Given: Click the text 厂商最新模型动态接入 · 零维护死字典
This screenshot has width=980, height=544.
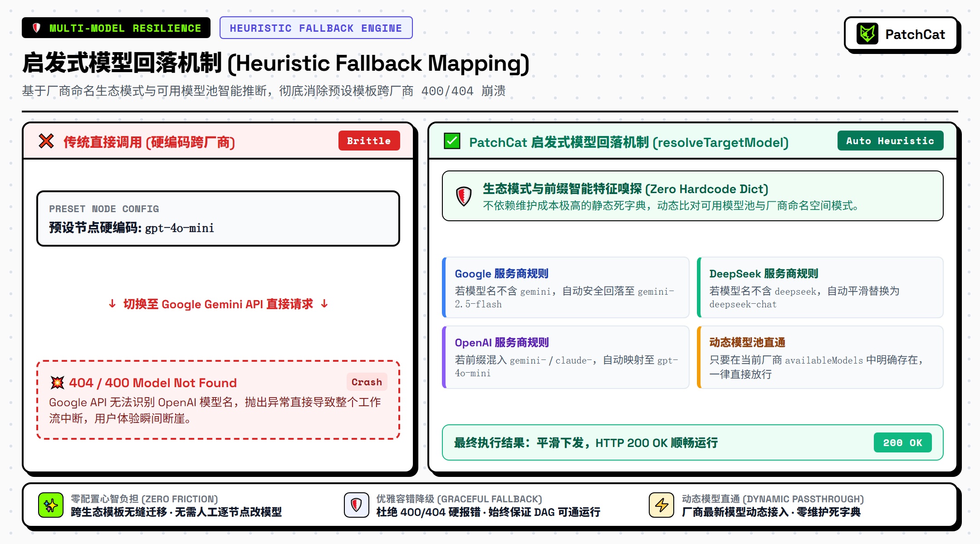Looking at the screenshot, I should pos(771,512).
